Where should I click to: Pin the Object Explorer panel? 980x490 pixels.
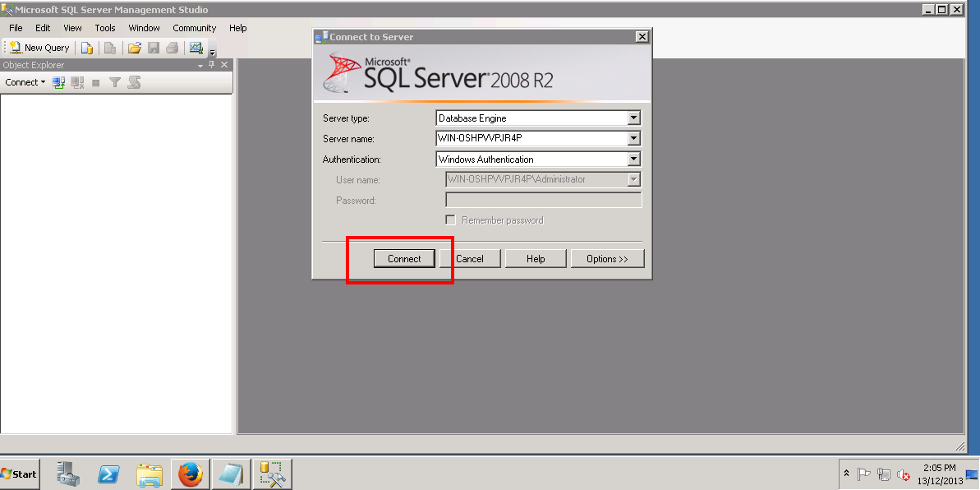(x=211, y=64)
